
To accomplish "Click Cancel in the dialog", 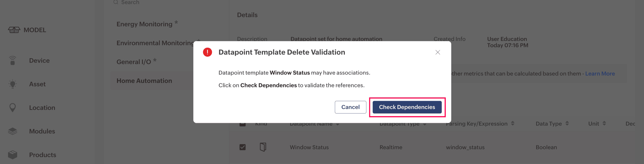I will (x=350, y=107).
